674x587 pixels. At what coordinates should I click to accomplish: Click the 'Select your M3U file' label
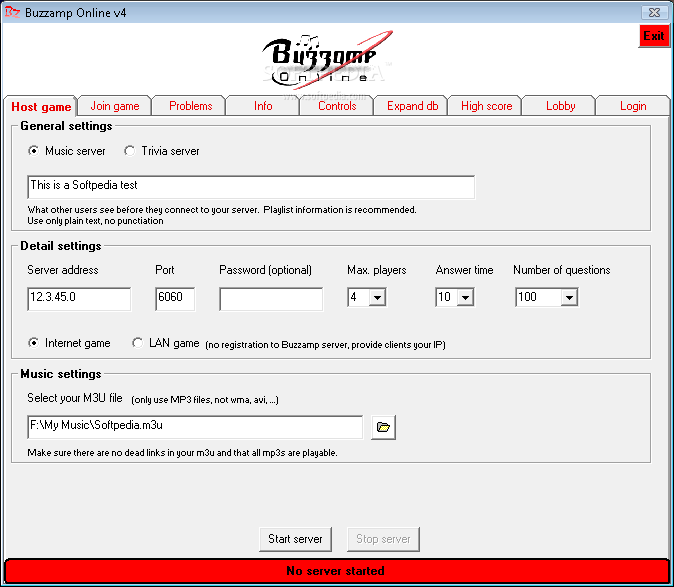coord(75,398)
